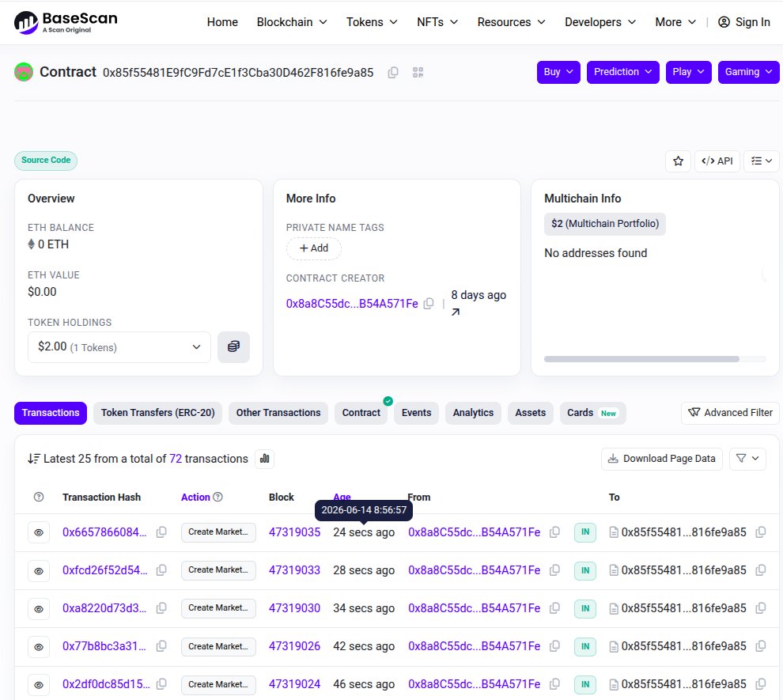
Task: Copy the contract address
Action: tap(393, 73)
